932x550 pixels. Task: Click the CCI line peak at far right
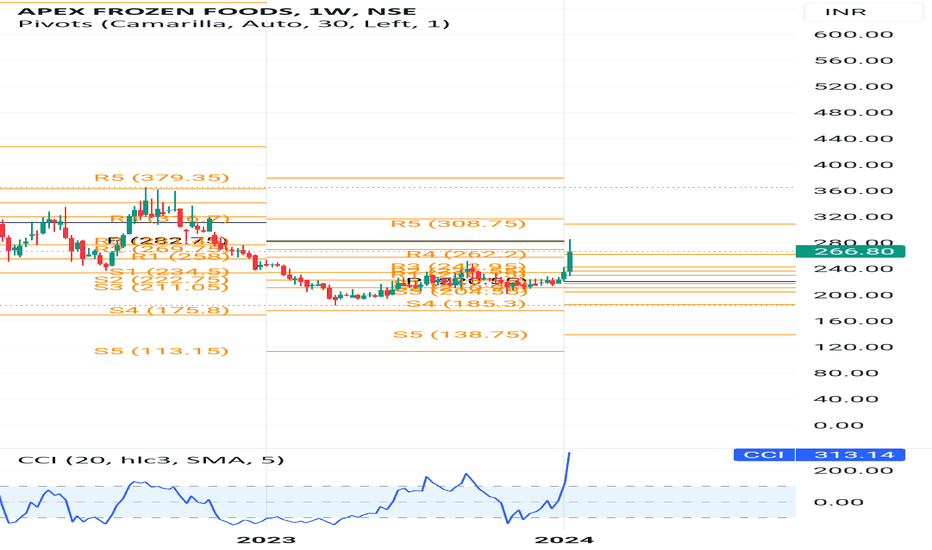[569, 454]
